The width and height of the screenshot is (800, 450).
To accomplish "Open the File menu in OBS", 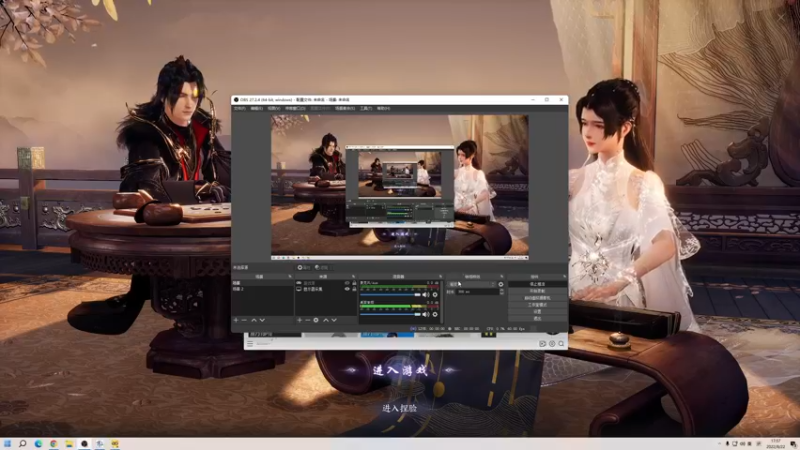I will 239,108.
